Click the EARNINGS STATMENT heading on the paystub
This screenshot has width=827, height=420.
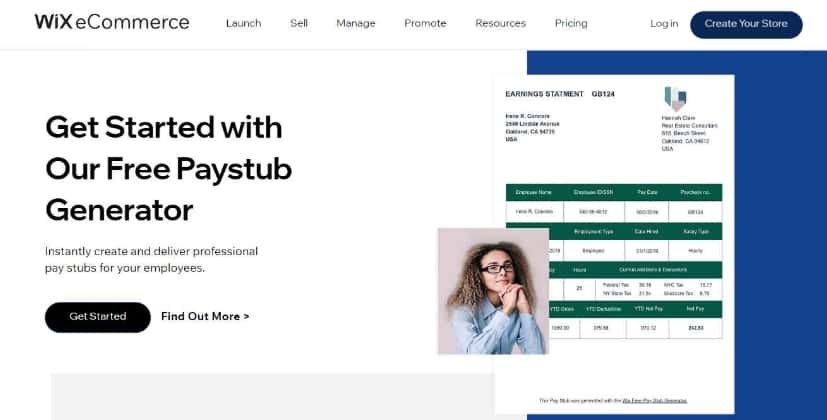coord(544,94)
